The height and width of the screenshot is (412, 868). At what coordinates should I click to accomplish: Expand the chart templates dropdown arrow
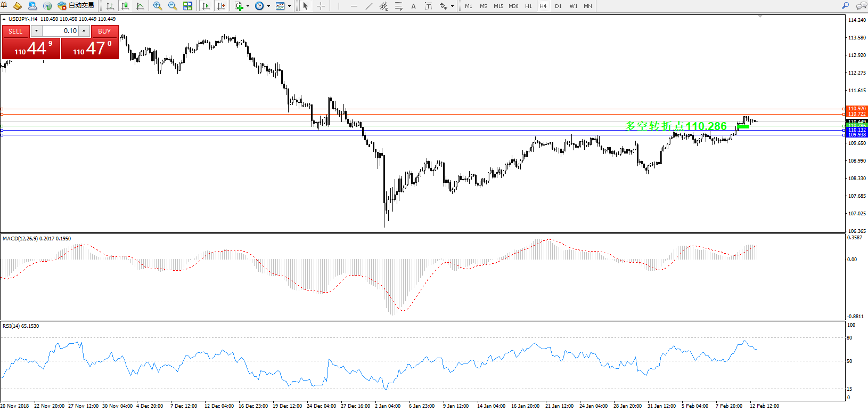[289, 6]
